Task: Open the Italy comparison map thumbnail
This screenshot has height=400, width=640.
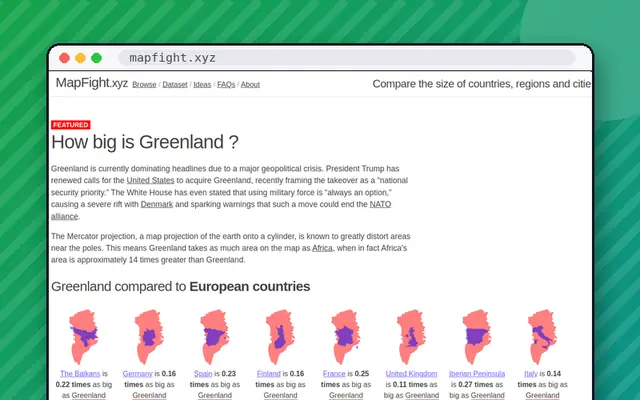Action: (542, 337)
